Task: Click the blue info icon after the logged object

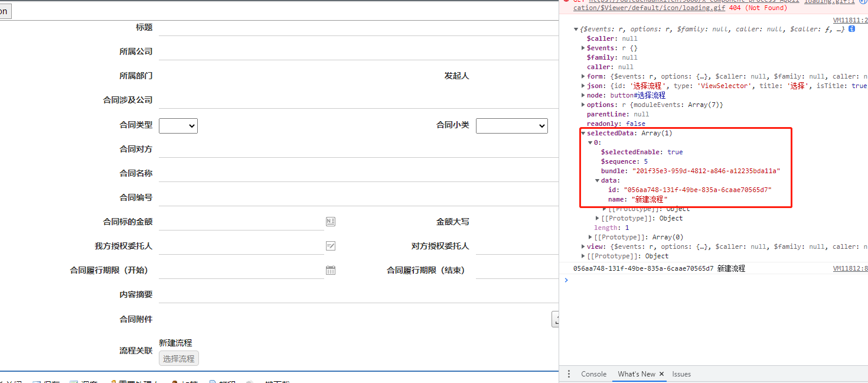Action: (x=851, y=28)
